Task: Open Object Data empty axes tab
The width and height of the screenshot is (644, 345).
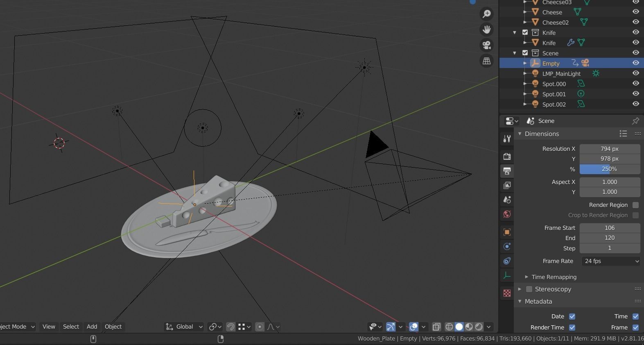Action: tap(507, 275)
